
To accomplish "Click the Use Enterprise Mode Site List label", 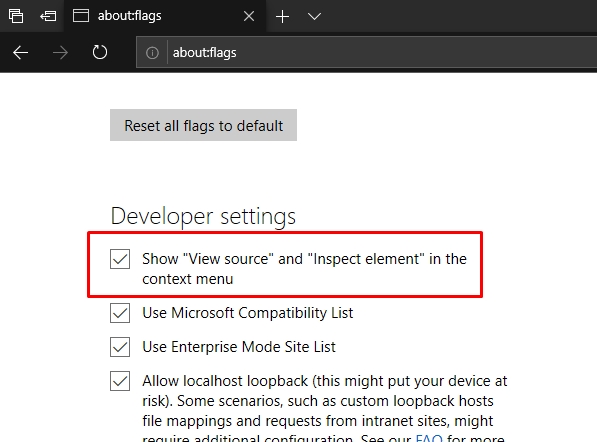I will tap(239, 347).
